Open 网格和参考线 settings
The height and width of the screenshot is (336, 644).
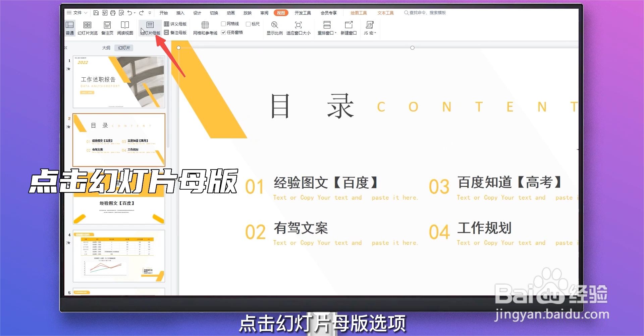pos(205,28)
